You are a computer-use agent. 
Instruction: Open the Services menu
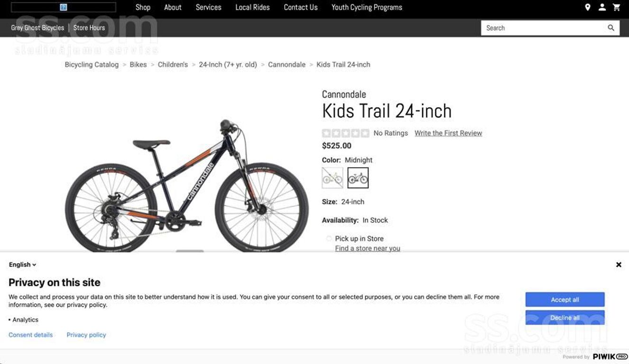pyautogui.click(x=209, y=7)
